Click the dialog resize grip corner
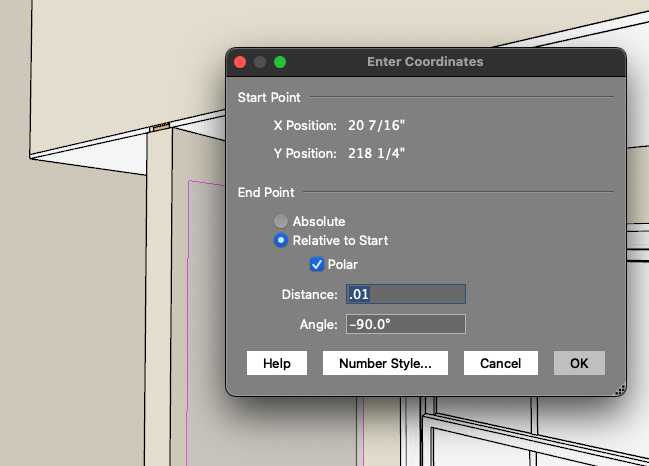 [620, 390]
